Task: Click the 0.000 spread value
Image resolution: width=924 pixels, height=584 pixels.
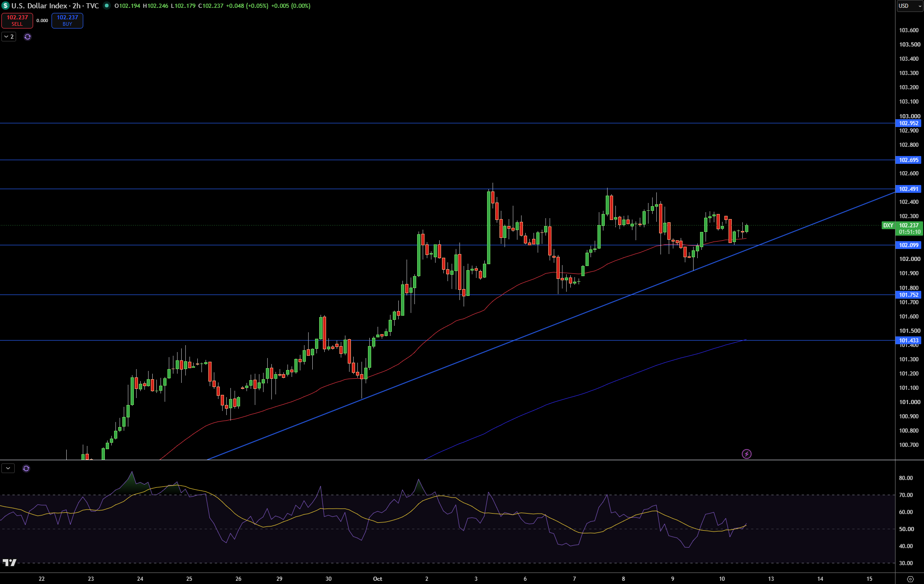Action: point(42,20)
